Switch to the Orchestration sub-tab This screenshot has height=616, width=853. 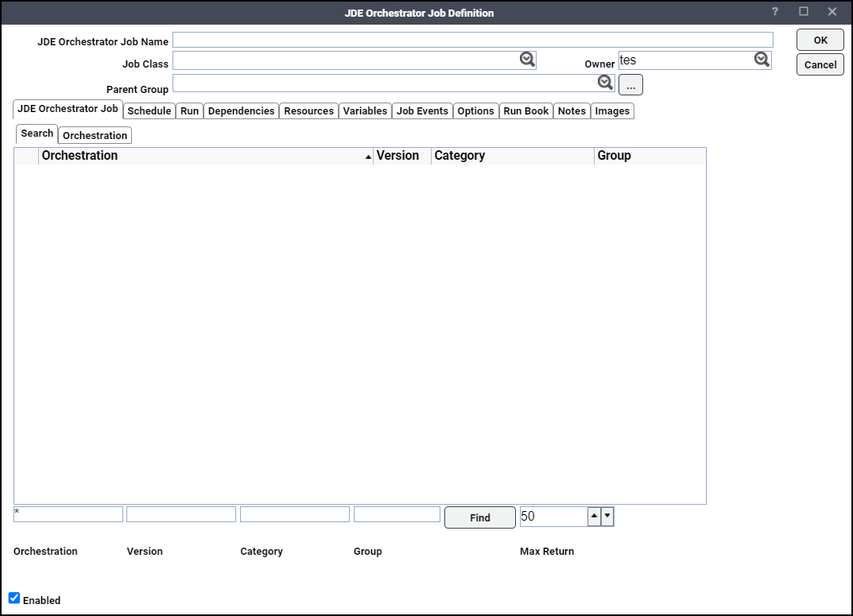click(95, 135)
